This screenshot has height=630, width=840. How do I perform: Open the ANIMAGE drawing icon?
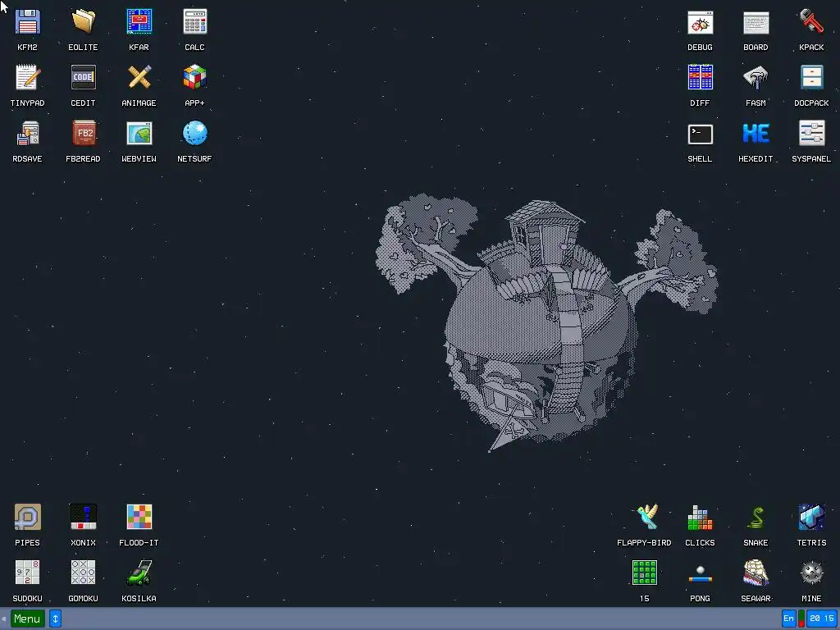139,78
